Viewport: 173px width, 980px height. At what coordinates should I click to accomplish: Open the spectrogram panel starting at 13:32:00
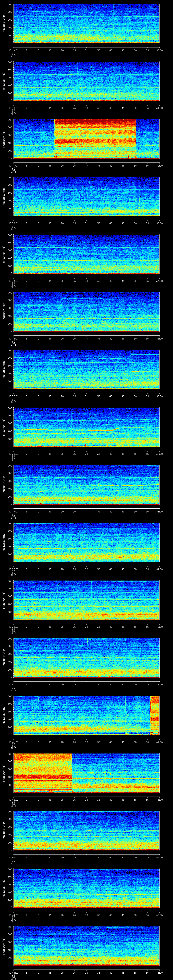pos(86,196)
